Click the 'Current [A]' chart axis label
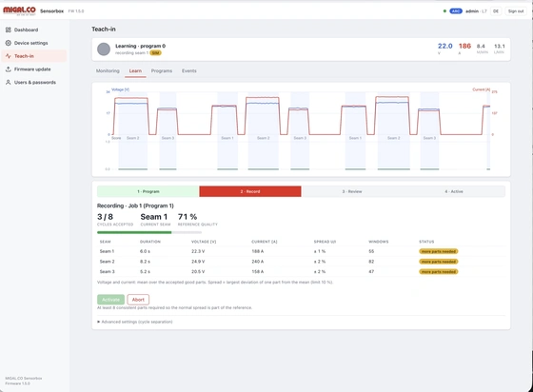The width and height of the screenshot is (533, 392). click(482, 89)
